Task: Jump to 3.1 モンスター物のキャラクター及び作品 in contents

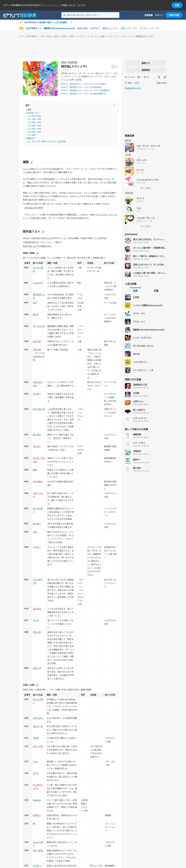Action: coord(47,141)
